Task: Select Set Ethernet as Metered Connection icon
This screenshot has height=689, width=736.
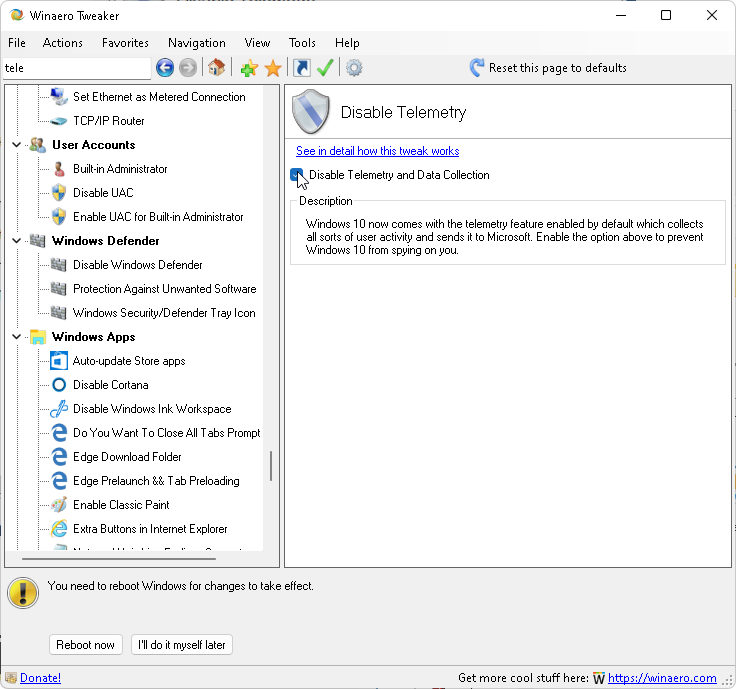Action: 59,97
